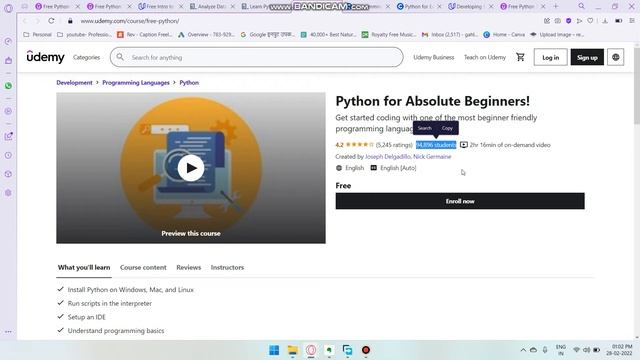Open the easy setup menu icon
Screen dimensions: 640x360
click(632, 21)
